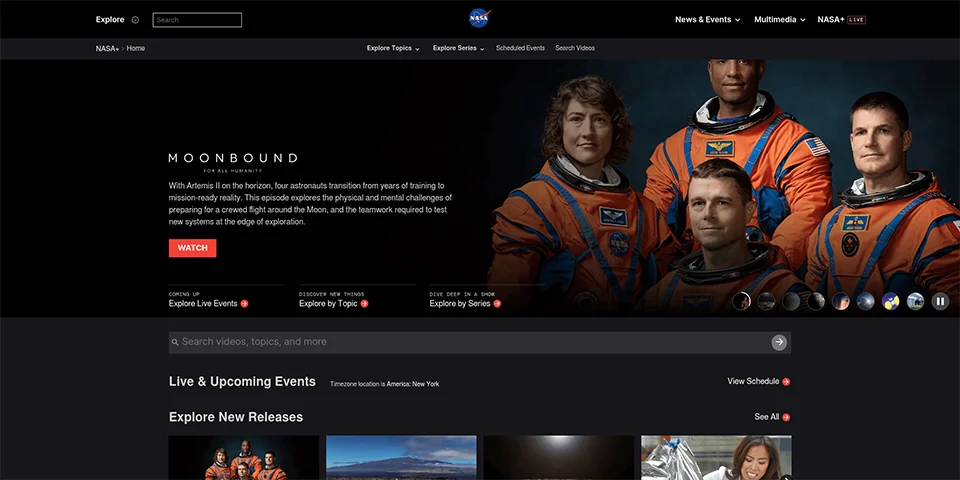Click See All for new releases
Screen dimensions: 960x480
(772, 417)
